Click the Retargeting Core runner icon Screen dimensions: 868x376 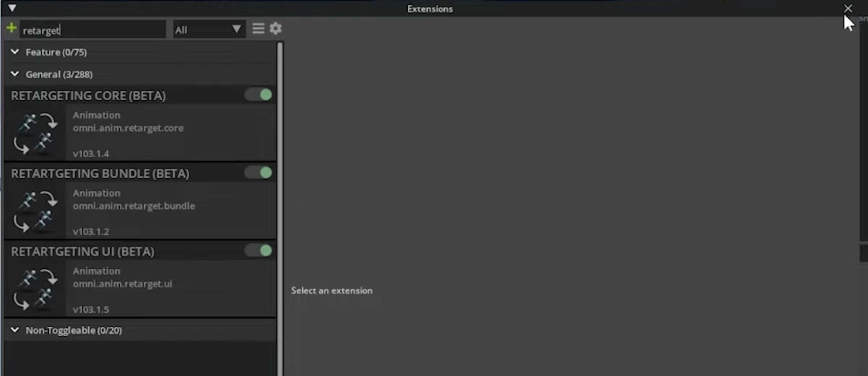pyautogui.click(x=35, y=133)
